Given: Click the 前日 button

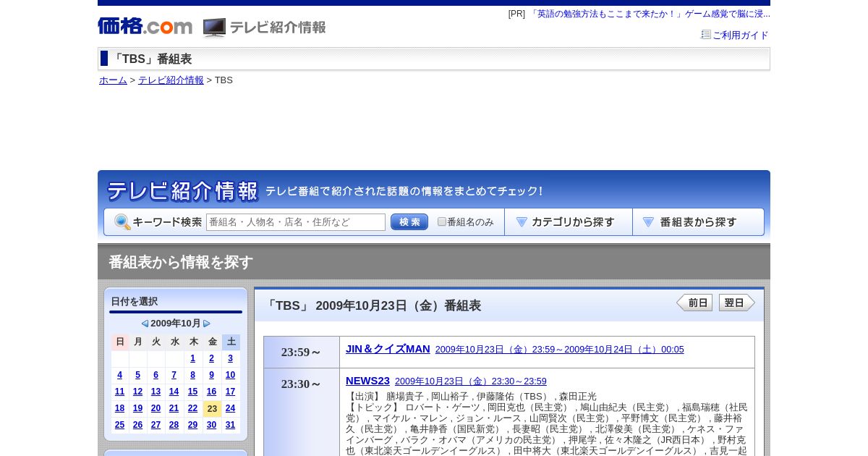Looking at the screenshot, I should (x=694, y=303).
